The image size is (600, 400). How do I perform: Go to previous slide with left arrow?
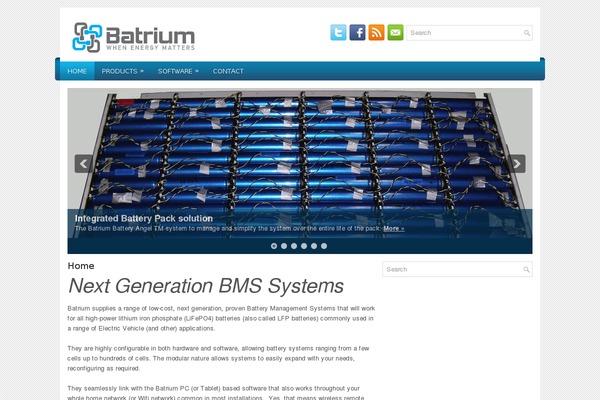point(83,164)
